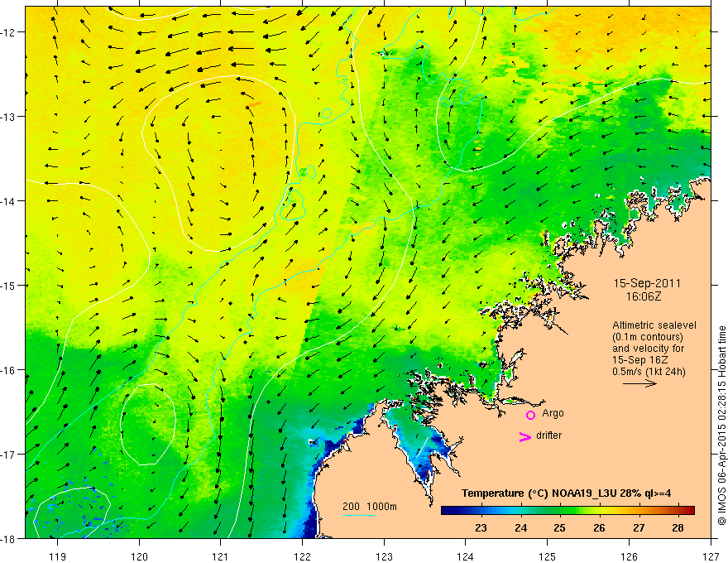
Task: Click the colorbar tick label '26'
Action: click(600, 527)
